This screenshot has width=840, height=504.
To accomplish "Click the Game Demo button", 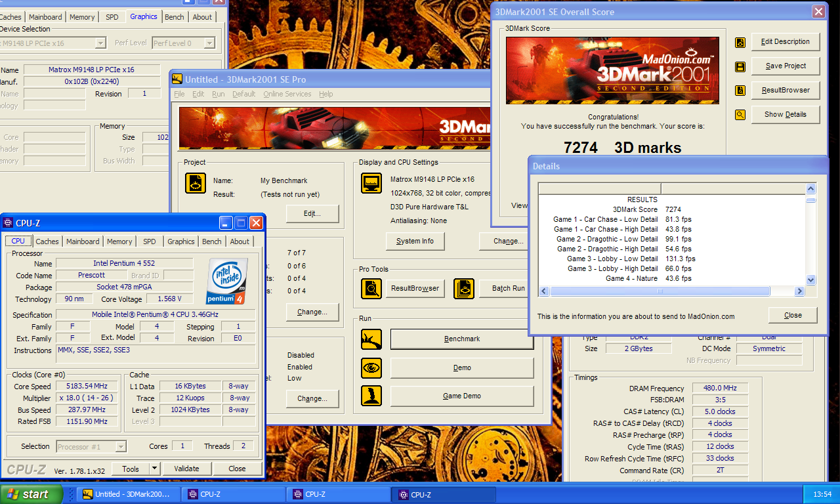I will click(x=462, y=396).
